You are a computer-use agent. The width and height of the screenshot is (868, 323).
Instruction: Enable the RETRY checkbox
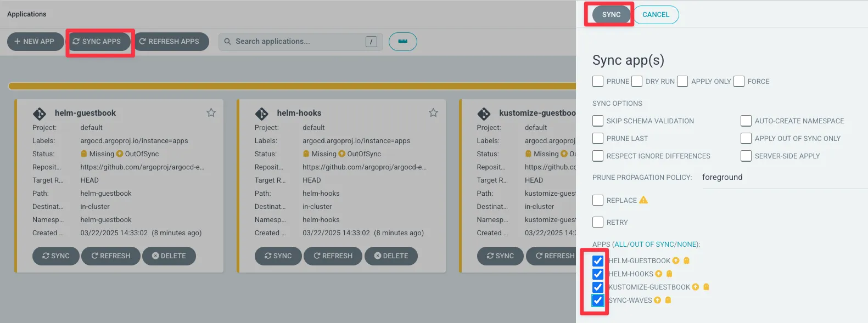click(598, 222)
